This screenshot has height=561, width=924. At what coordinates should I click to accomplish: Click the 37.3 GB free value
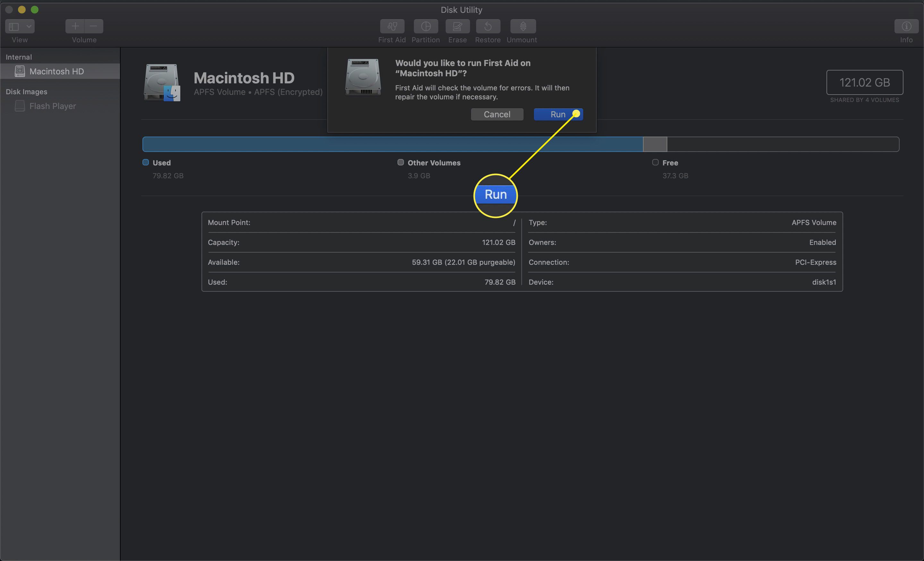pos(675,176)
